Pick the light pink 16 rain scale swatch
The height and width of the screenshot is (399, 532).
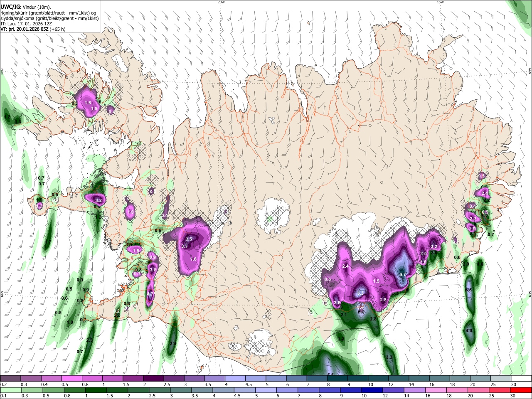pos(436,390)
